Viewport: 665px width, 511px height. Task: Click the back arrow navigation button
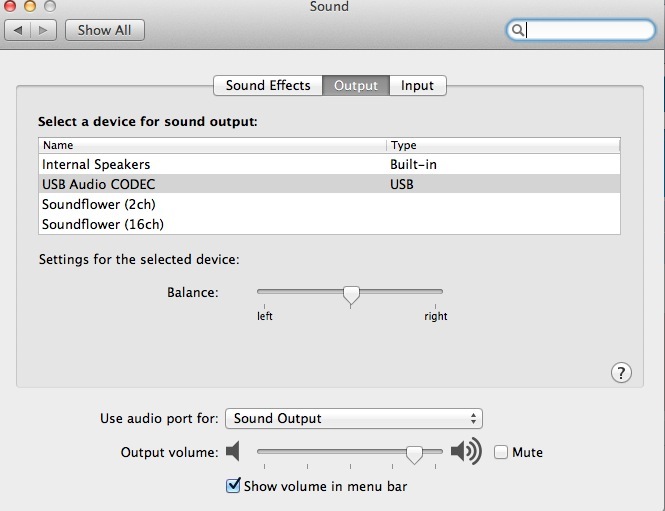click(x=18, y=30)
